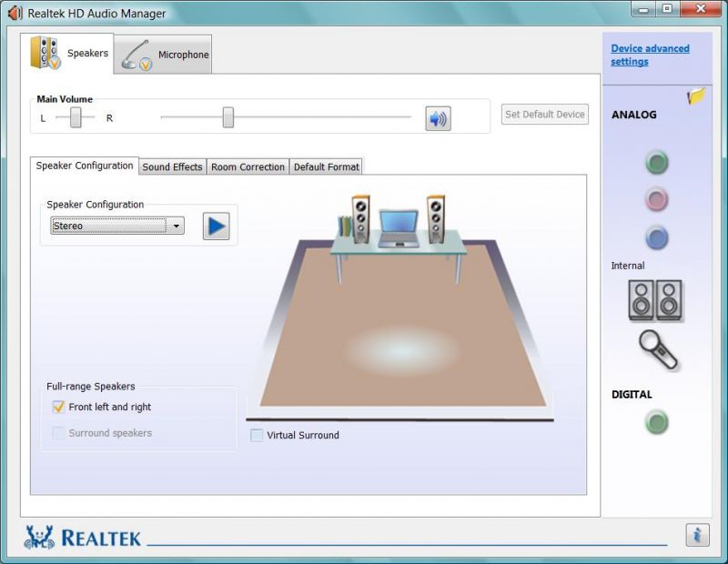Open the information button at bottom right
Image resolution: width=728 pixels, height=564 pixels.
tap(697, 535)
